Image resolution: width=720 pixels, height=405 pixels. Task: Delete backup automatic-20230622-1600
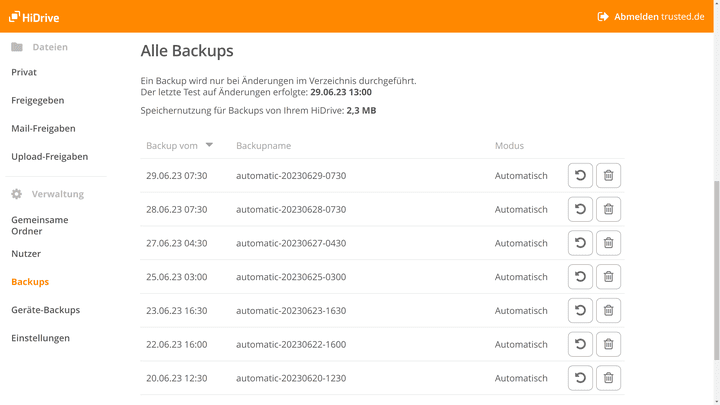pos(608,344)
